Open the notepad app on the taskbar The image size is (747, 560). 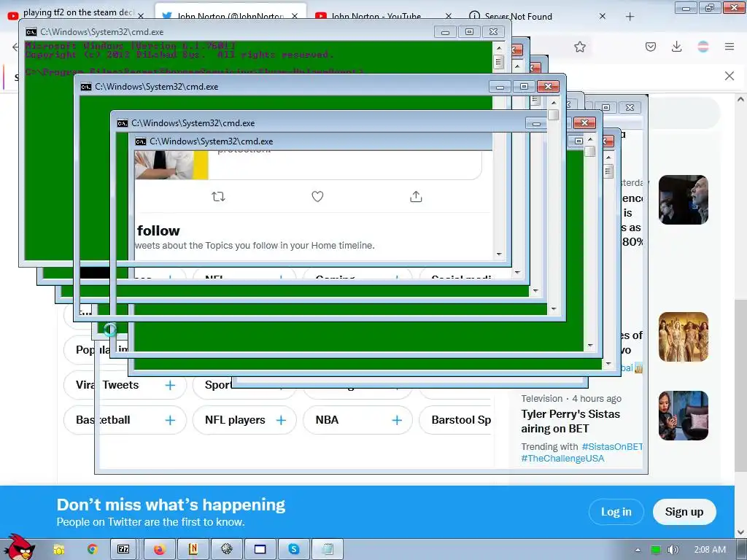tap(328, 549)
